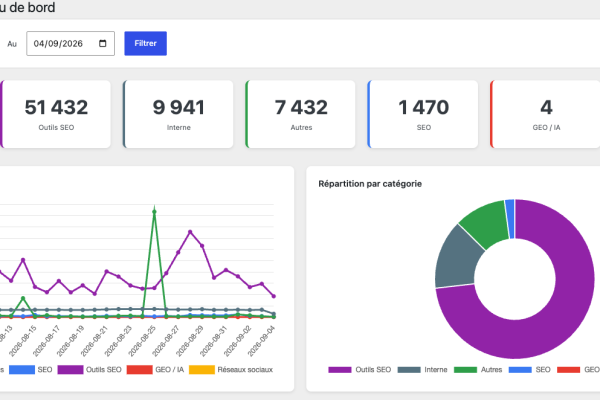The width and height of the screenshot is (600, 400).
Task: Select the 7 432 Autres card
Action: point(300,114)
